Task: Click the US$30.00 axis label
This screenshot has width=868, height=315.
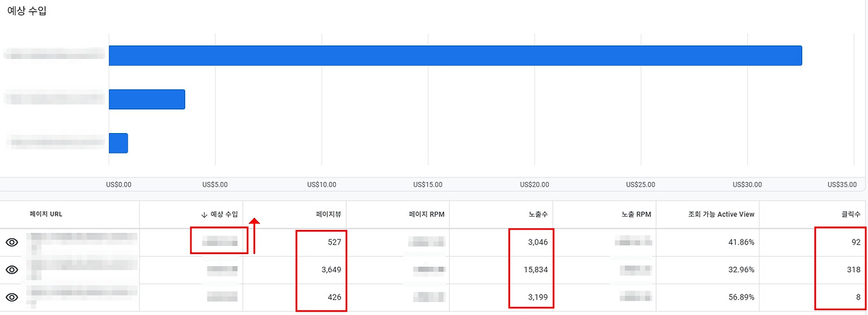Action: point(747,185)
